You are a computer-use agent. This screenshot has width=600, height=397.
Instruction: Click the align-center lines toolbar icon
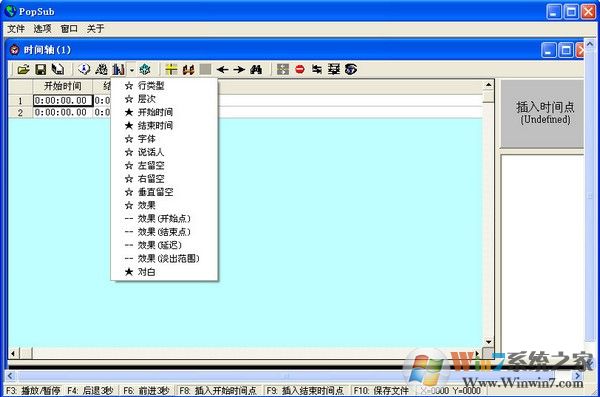click(334, 69)
